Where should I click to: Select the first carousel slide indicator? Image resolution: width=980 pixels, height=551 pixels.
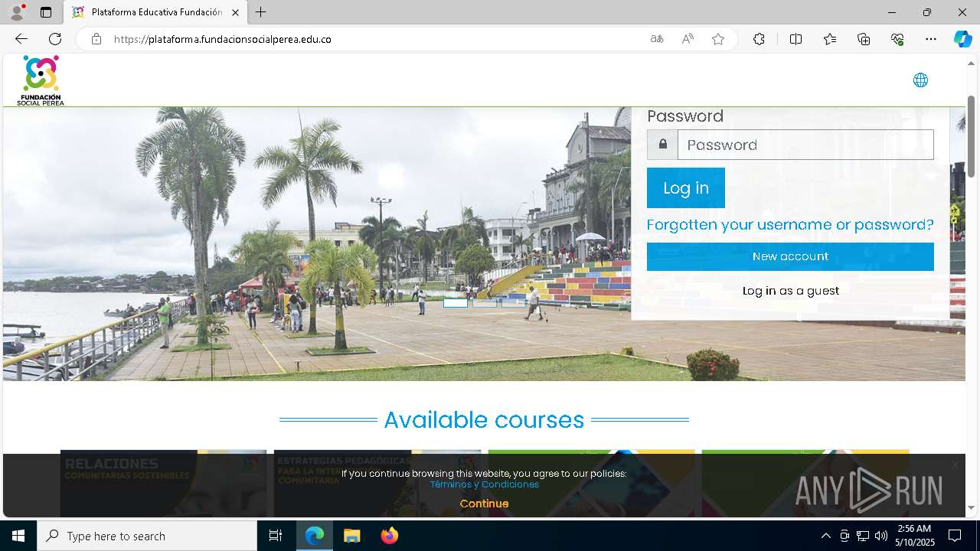click(456, 303)
